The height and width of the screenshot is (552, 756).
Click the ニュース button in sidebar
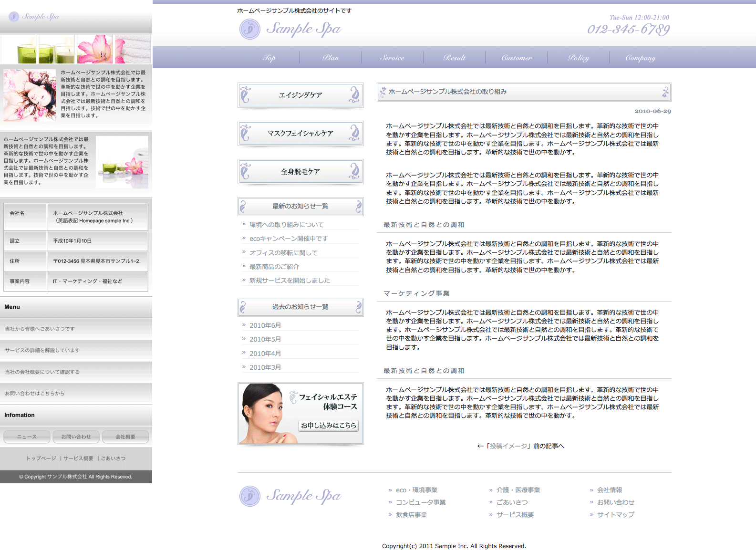click(x=27, y=437)
